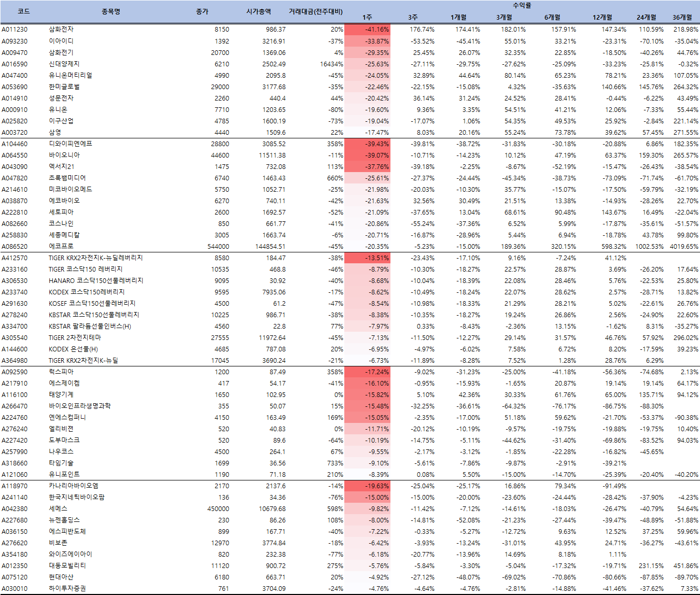Select the -39.43% weekly return cell

[x=367, y=144]
